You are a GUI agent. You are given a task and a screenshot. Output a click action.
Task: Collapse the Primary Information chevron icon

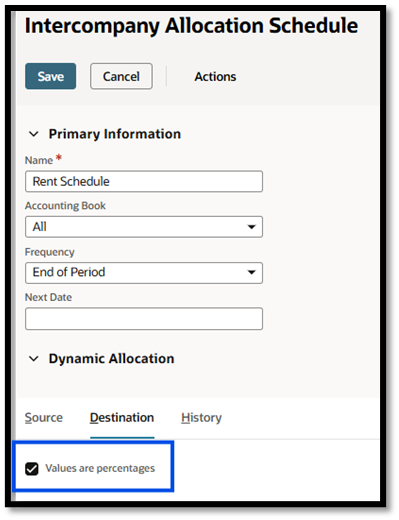34,134
